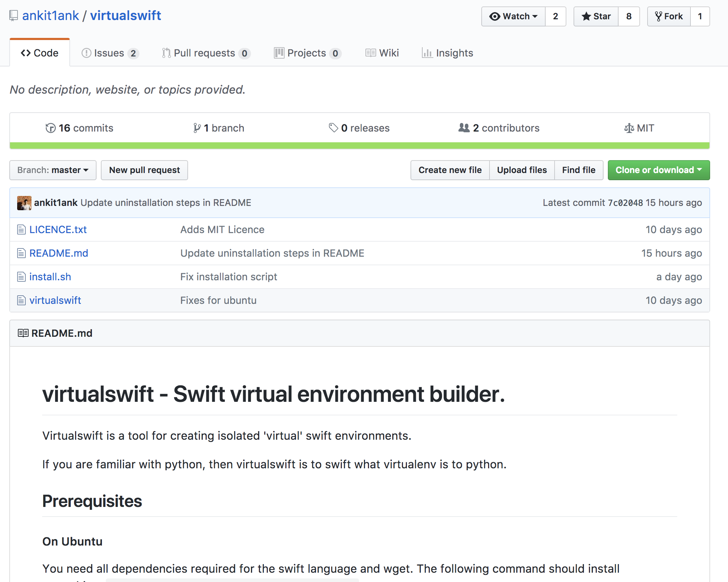This screenshot has height=582, width=728.
Task: Expand the Watch dropdown arrow
Action: (535, 16)
